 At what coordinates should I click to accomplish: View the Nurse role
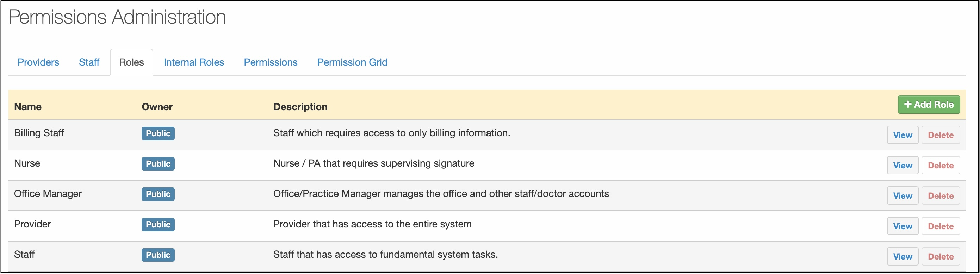pyautogui.click(x=902, y=165)
